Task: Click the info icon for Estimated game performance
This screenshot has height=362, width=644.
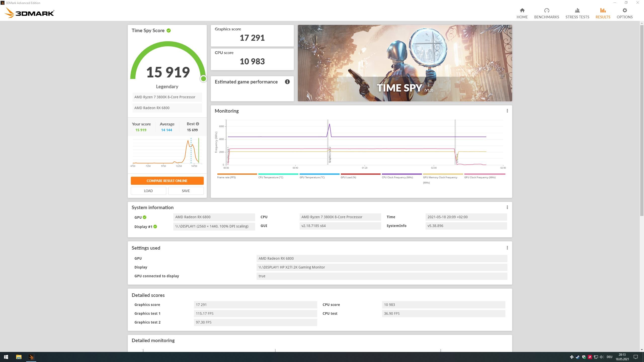Action: tap(287, 82)
